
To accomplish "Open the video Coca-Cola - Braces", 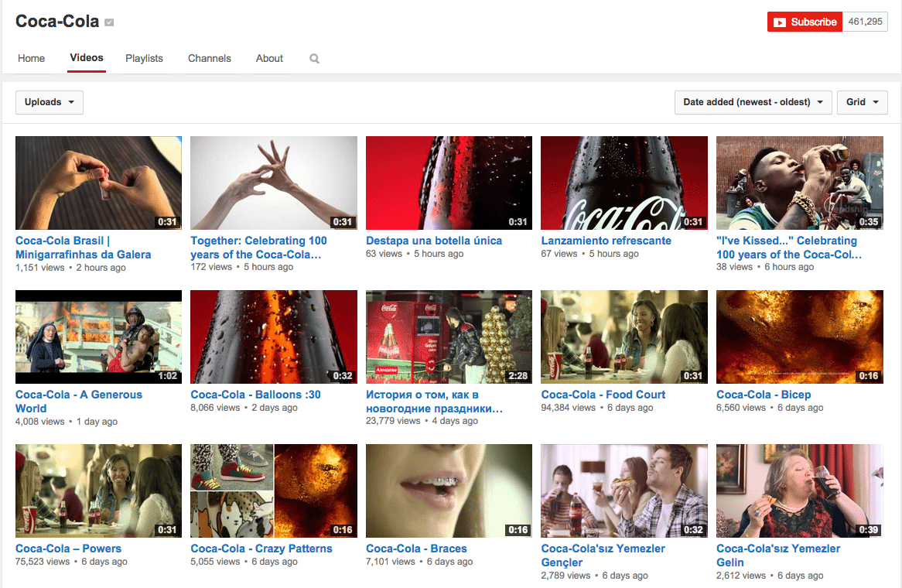I will pos(416,548).
